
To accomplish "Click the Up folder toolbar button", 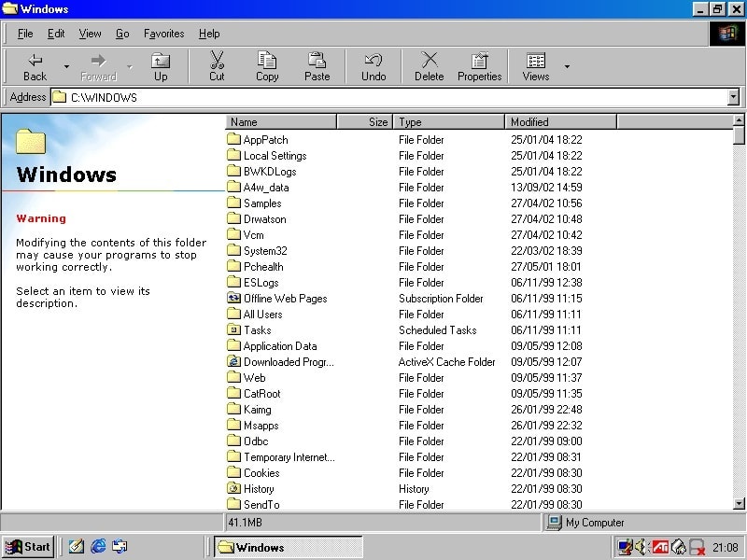I will point(161,66).
